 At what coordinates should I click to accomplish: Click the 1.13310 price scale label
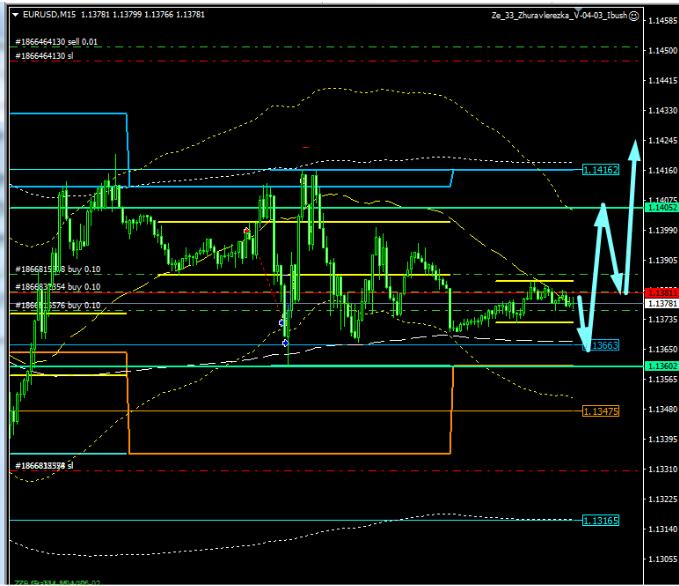point(663,469)
